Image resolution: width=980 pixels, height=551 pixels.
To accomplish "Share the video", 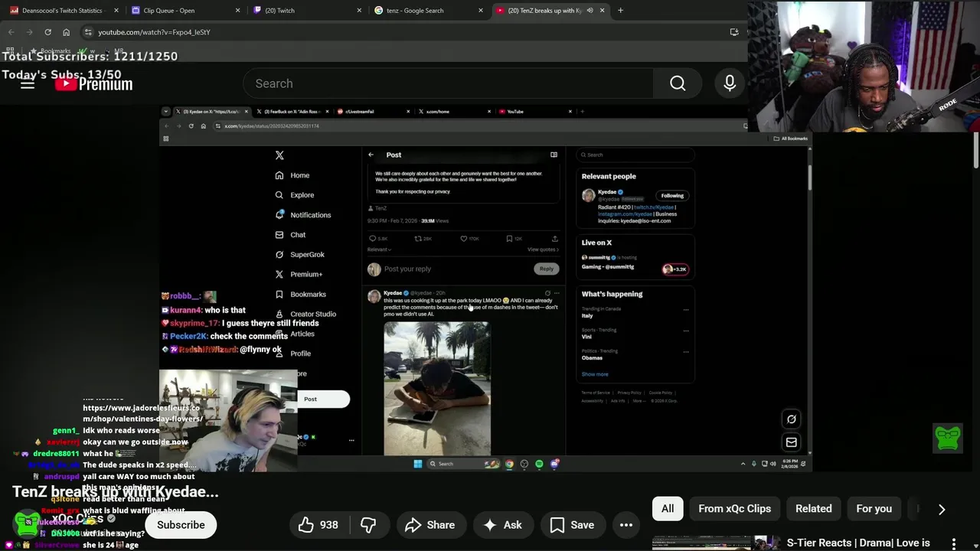I will [430, 525].
